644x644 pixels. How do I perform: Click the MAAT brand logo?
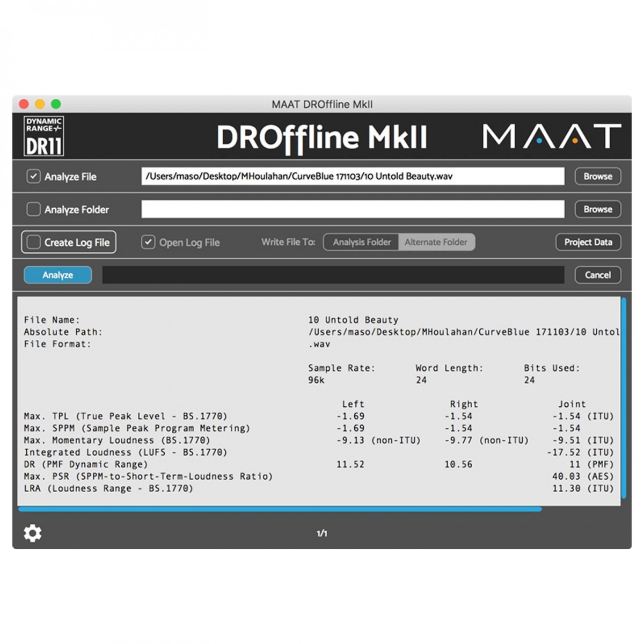(552, 136)
